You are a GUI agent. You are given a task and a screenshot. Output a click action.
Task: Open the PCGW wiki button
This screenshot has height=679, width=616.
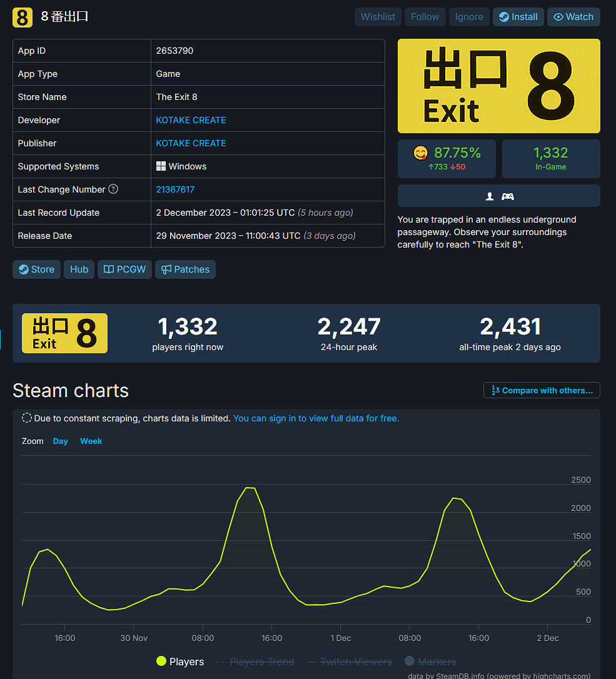click(x=124, y=269)
